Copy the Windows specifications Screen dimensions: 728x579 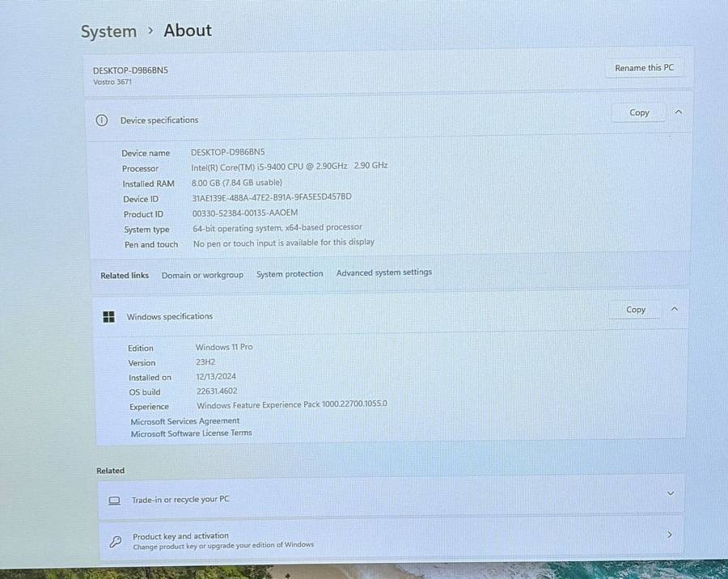click(x=636, y=310)
